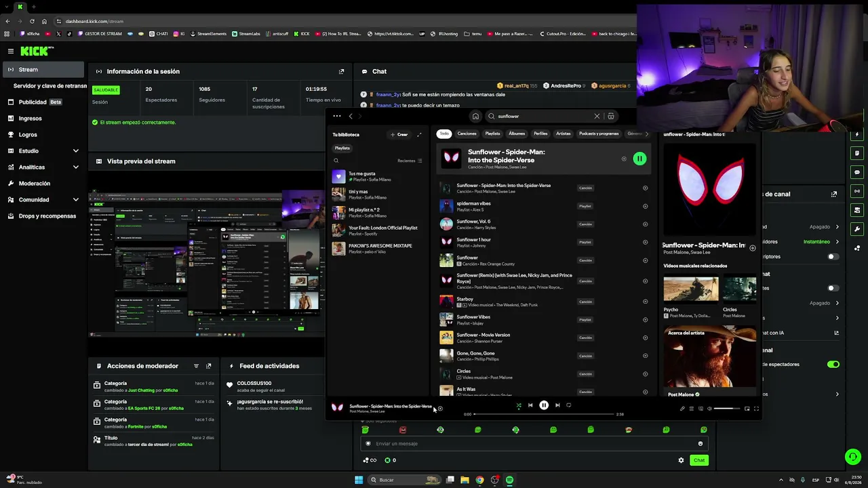Toggle the viewer count switch on
The height and width of the screenshot is (488, 868).
[833, 364]
